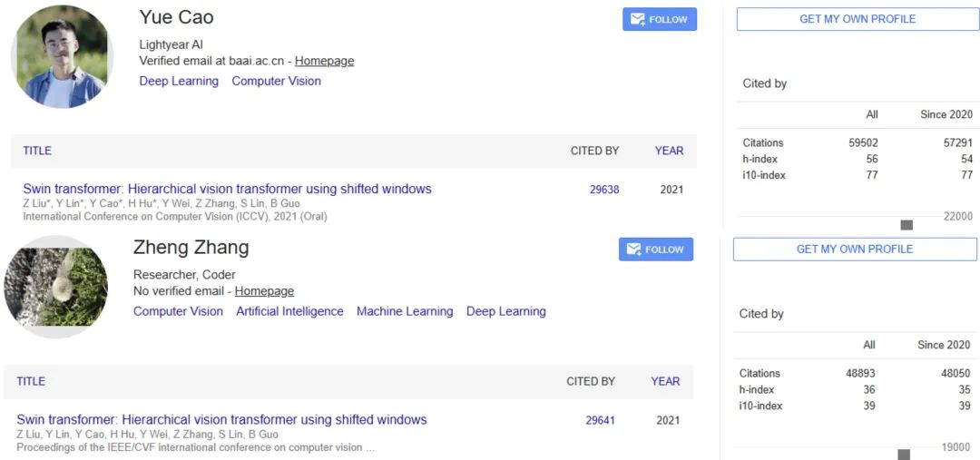Sort Zheng Zhang's papers by Year

pyautogui.click(x=665, y=381)
